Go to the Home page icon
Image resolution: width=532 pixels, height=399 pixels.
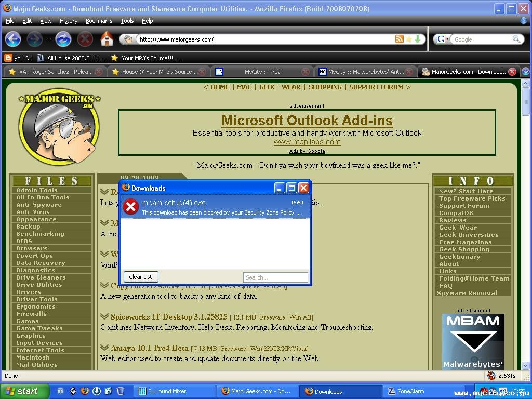(107, 38)
